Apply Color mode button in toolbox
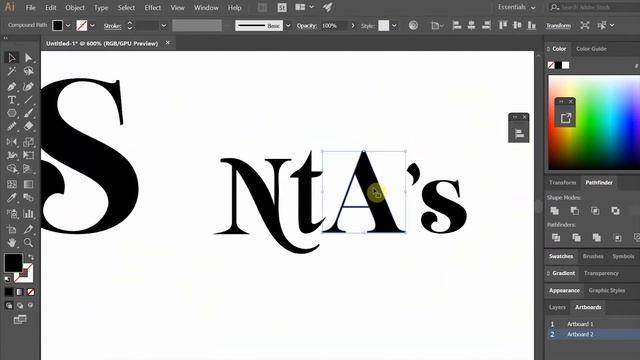This screenshot has height=360, width=640. point(9,292)
